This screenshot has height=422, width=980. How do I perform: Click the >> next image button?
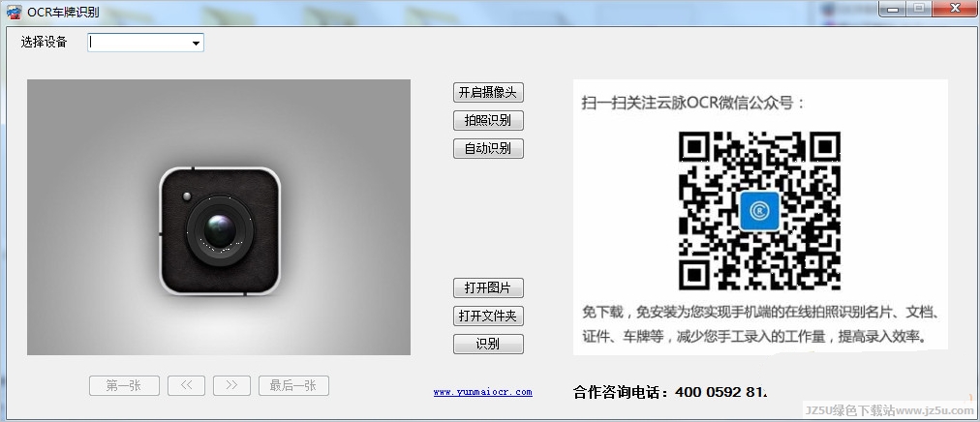(x=231, y=386)
